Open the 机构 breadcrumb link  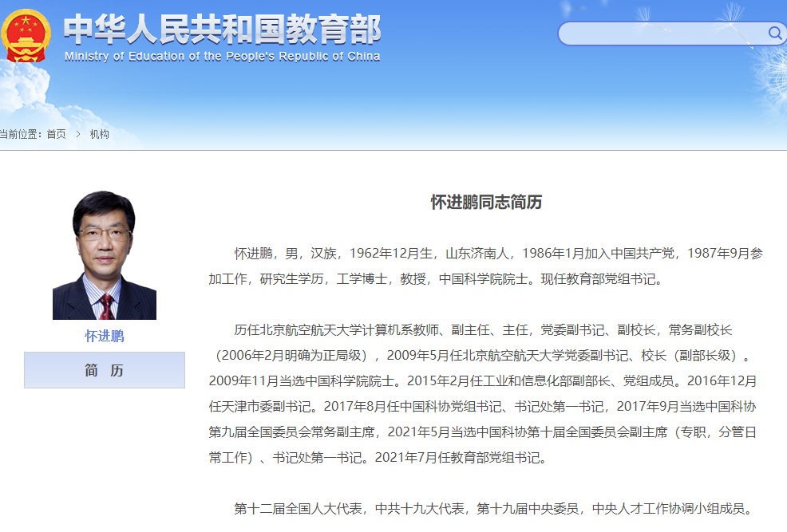coord(101,136)
